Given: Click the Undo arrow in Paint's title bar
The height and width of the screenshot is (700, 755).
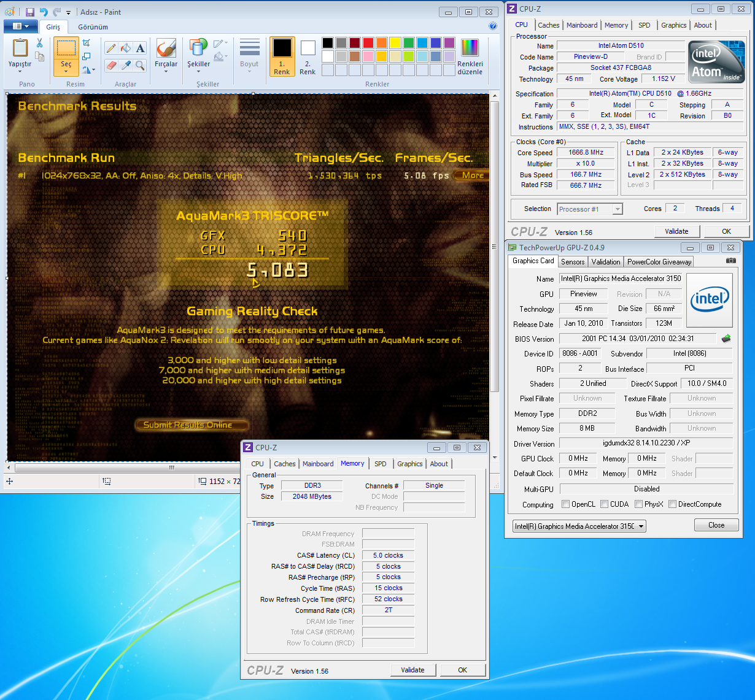Looking at the screenshot, I should pos(44,12).
